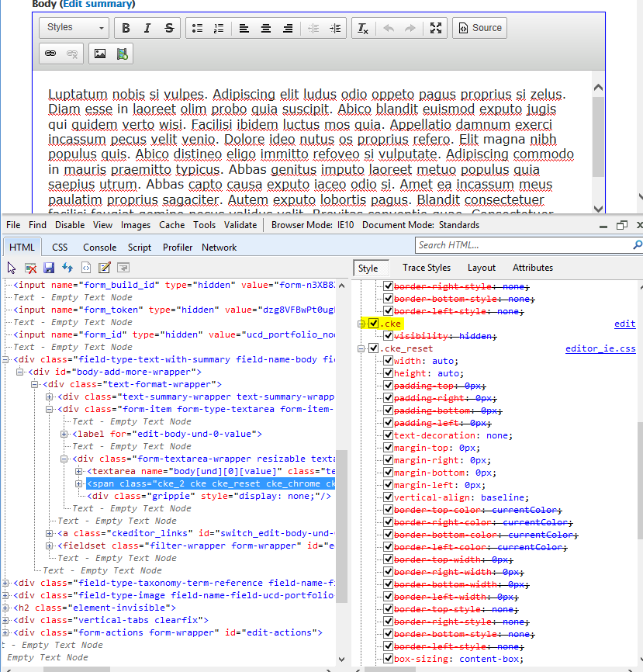Open the editor_ie.css stylesheet link

point(600,348)
